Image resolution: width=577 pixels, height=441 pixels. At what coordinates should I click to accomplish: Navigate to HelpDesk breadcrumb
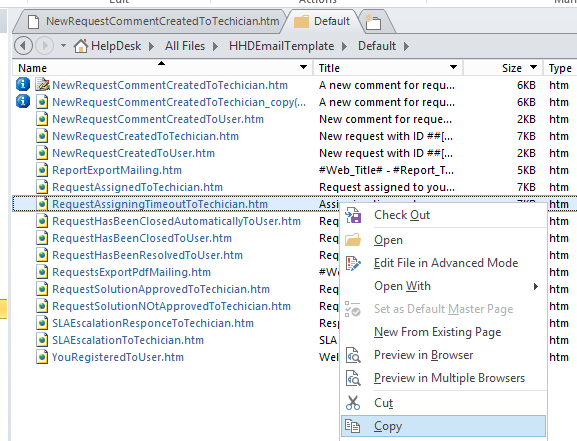[116, 46]
